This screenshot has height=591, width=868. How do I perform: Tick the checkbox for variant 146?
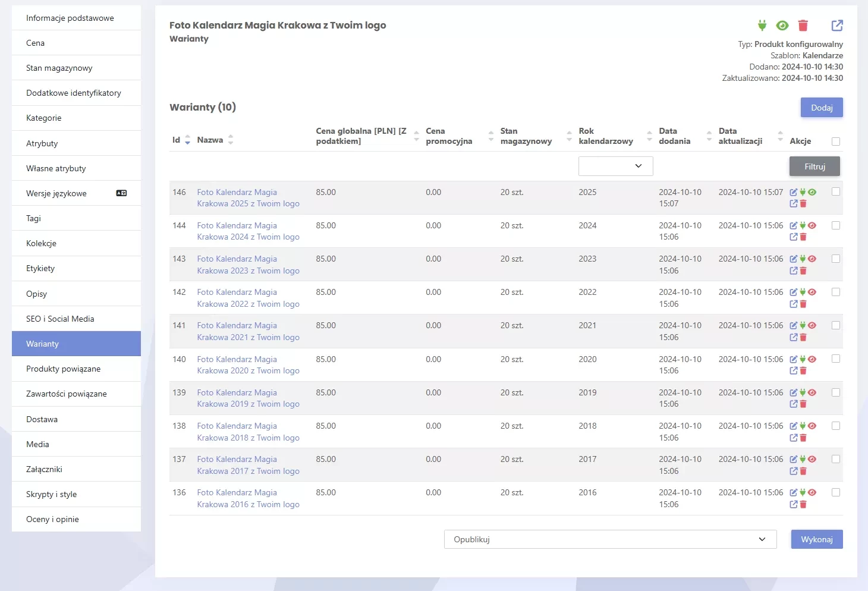point(836,192)
